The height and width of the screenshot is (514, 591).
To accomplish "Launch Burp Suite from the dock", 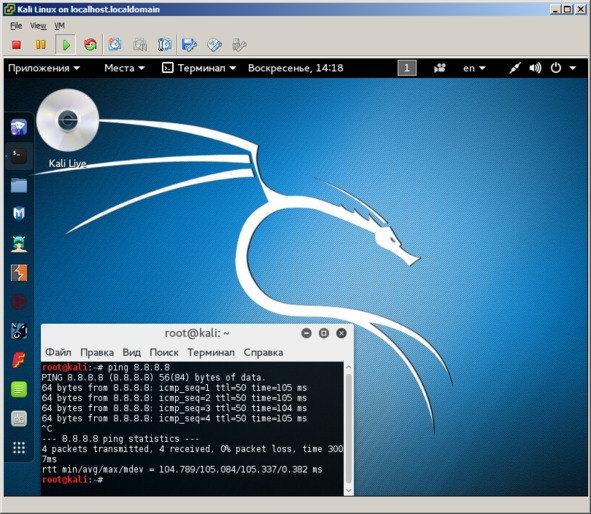I will [x=19, y=272].
